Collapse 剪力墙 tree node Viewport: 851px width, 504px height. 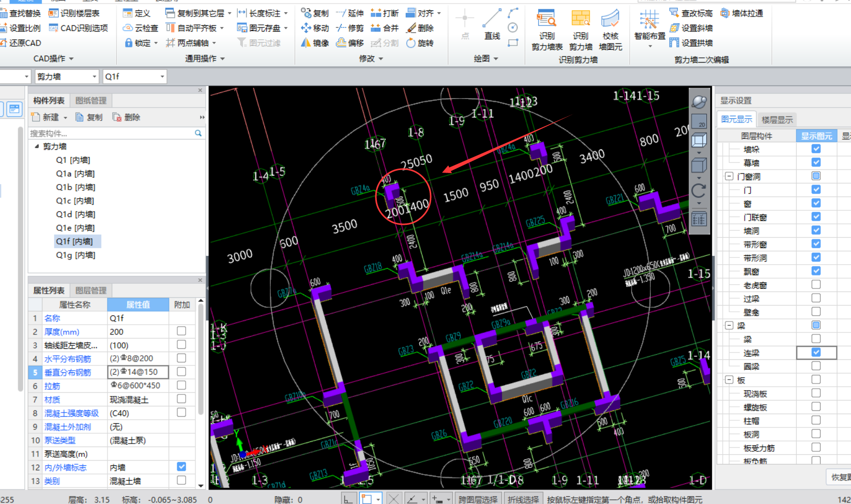pyautogui.click(x=37, y=146)
